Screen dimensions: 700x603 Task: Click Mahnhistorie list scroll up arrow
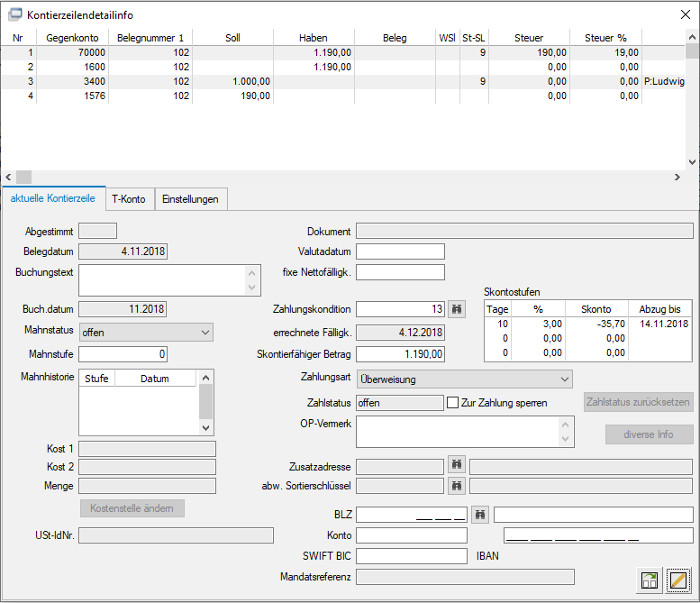tap(206, 378)
